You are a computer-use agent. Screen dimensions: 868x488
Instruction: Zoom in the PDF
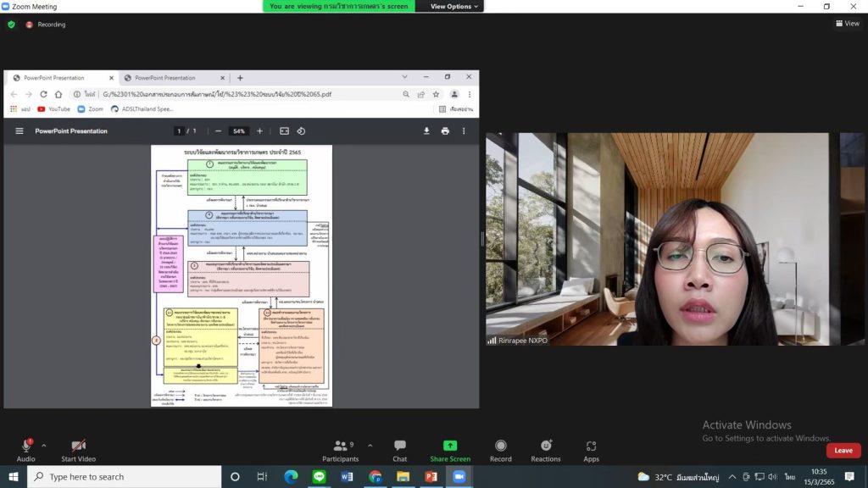(x=259, y=131)
